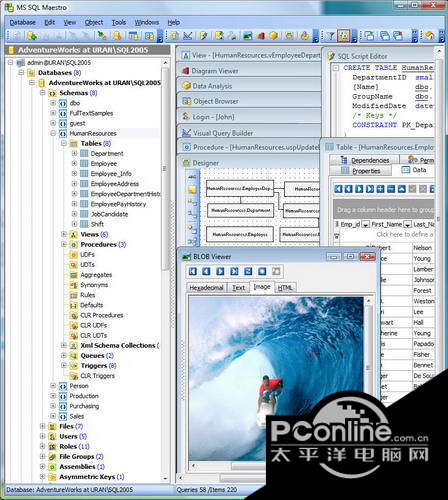This screenshot has width=448, height=500.
Task: Click the yellow cube data analysis toolbar icon
Action: pos(273,35)
